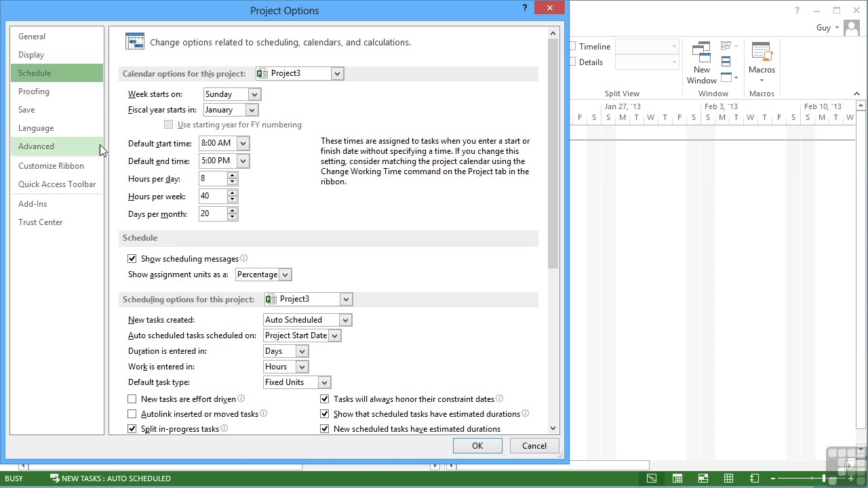This screenshot has width=868, height=488.
Task: Enable Autolink inserted or moved tasks
Action: coord(132,414)
